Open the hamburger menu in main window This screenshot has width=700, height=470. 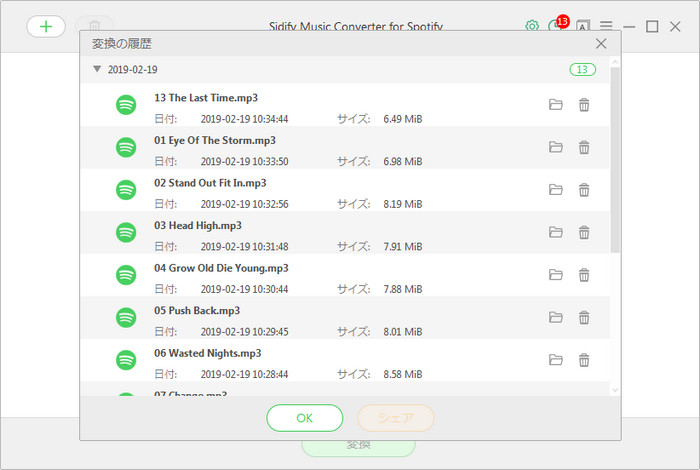tap(606, 25)
